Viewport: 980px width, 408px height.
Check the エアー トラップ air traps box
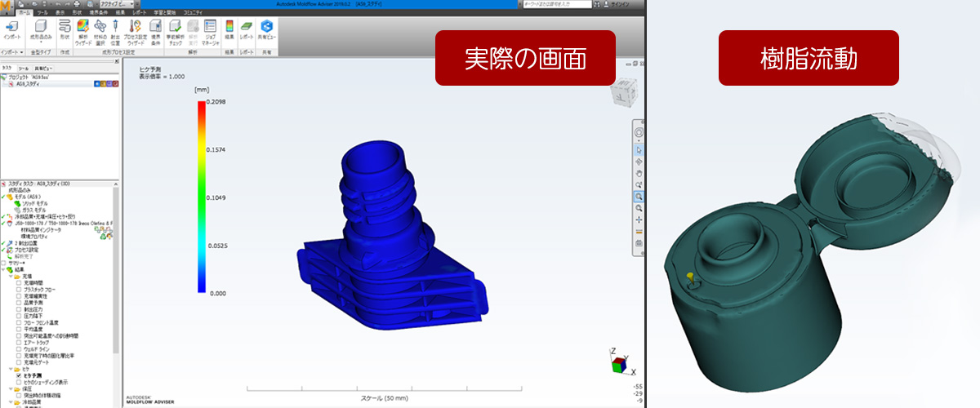click(x=19, y=342)
